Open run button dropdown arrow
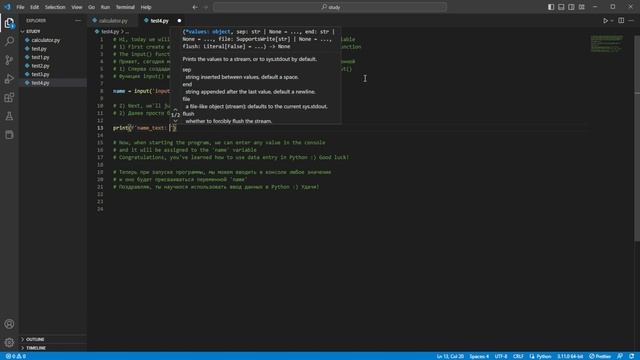Viewport: 640px width, 360px height. pyautogui.click(x=612, y=20)
